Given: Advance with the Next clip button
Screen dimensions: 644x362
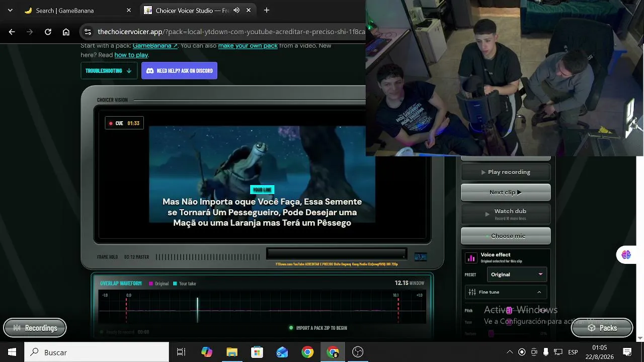Looking at the screenshot, I should coord(506,192).
